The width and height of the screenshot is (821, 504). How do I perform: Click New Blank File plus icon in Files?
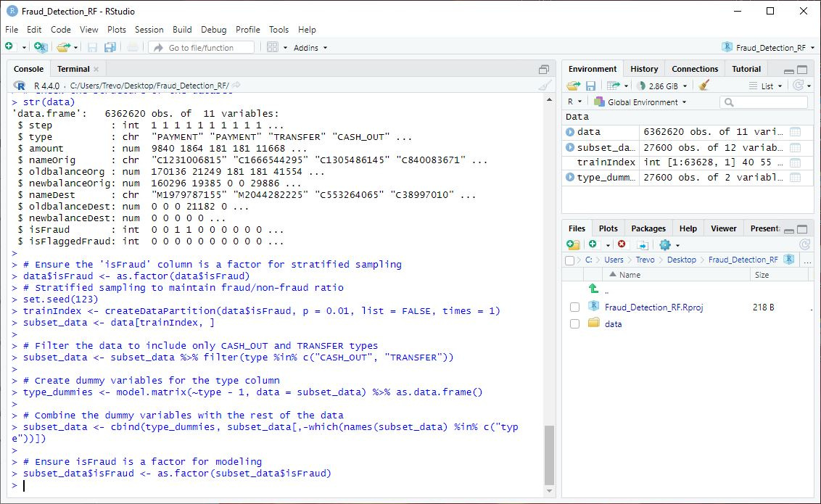pyautogui.click(x=593, y=244)
